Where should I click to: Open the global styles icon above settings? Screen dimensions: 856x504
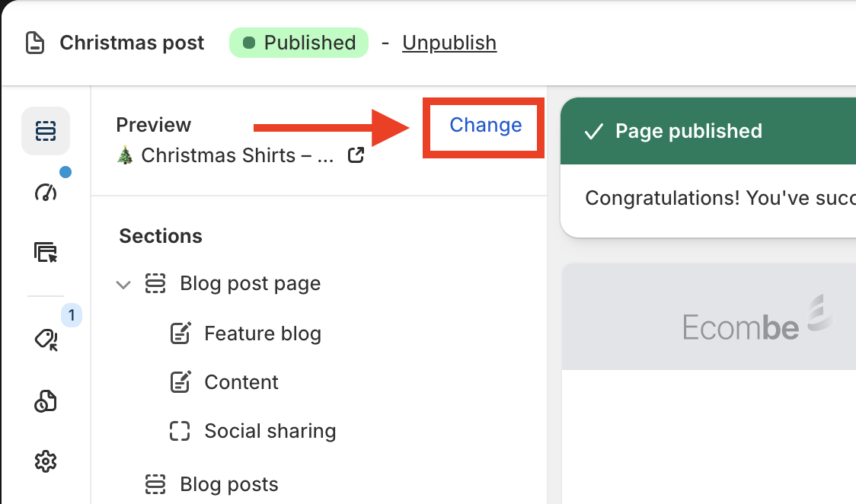click(x=46, y=401)
